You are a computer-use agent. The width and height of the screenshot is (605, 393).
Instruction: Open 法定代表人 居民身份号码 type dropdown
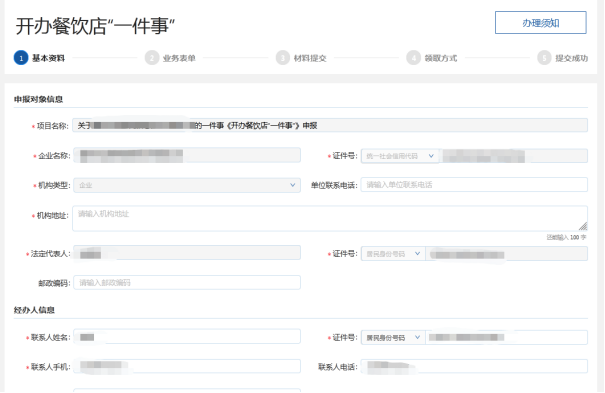click(393, 254)
